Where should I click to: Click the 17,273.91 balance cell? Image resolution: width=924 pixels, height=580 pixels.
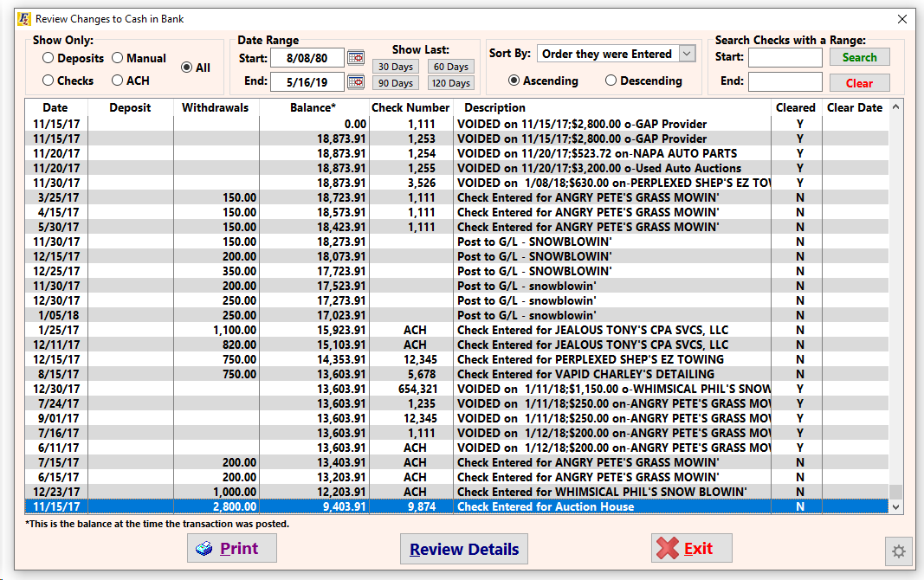(341, 301)
